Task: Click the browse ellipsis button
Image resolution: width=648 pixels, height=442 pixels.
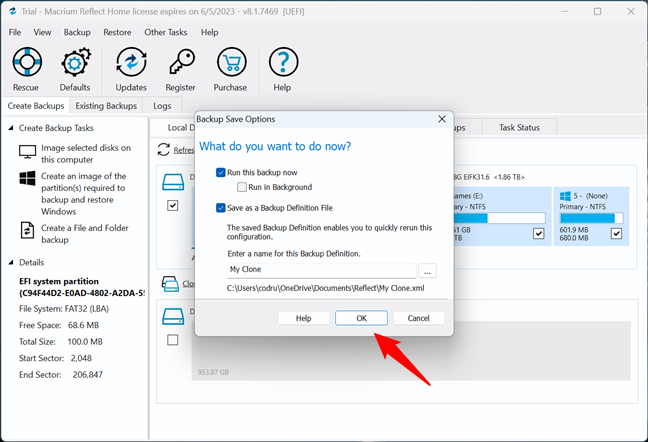Action: [427, 271]
